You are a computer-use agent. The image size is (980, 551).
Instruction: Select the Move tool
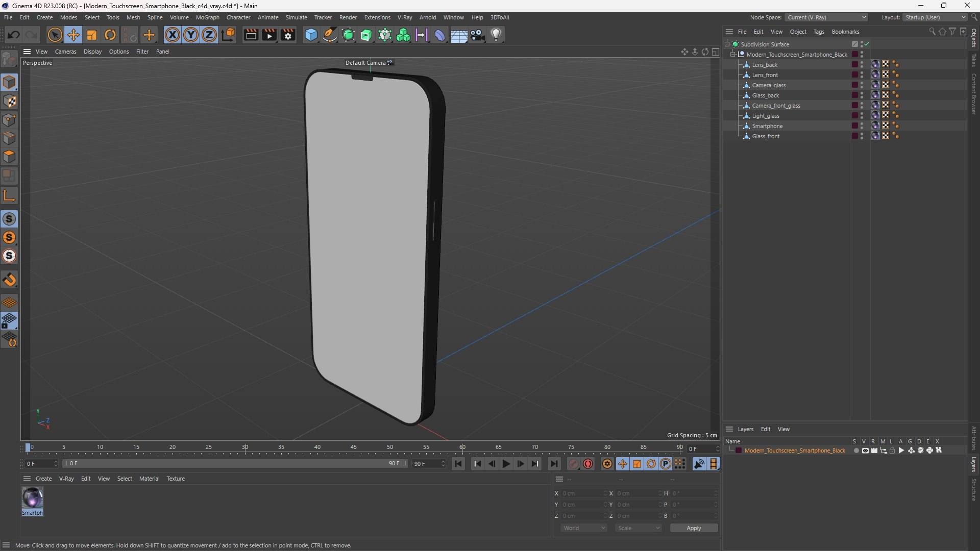tap(73, 35)
